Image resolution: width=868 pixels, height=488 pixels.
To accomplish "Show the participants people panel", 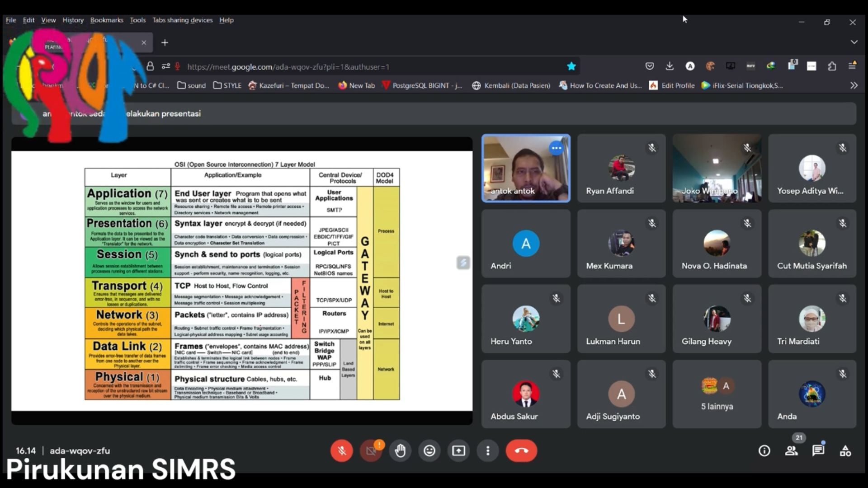I will pyautogui.click(x=791, y=450).
